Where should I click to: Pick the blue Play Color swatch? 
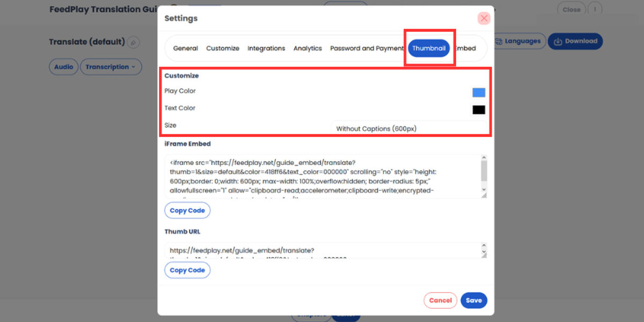479,92
